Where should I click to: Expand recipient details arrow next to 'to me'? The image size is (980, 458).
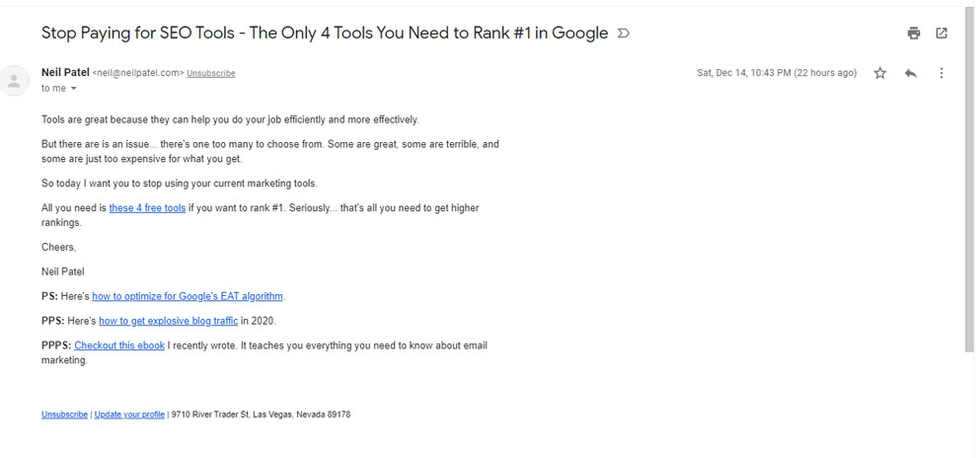(74, 89)
